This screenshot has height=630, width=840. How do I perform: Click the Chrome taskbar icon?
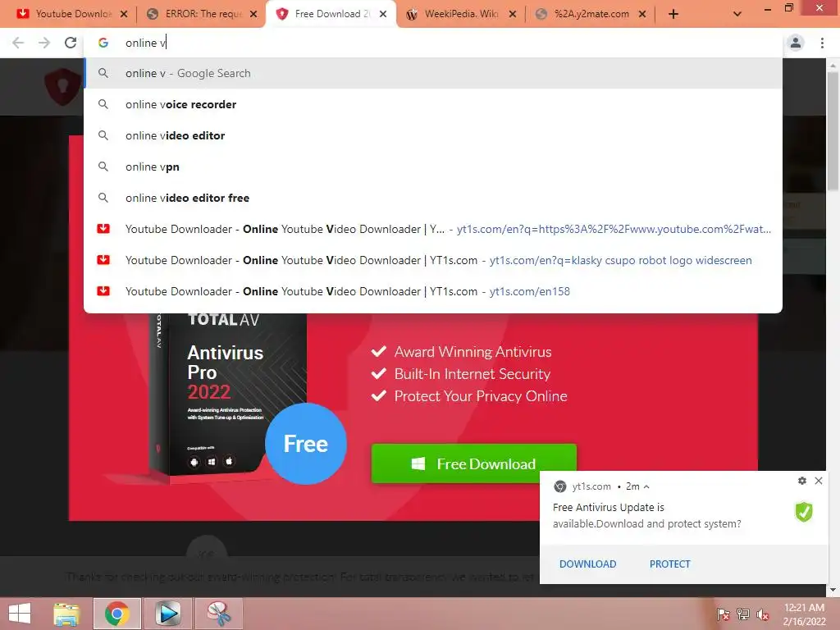[x=117, y=614]
